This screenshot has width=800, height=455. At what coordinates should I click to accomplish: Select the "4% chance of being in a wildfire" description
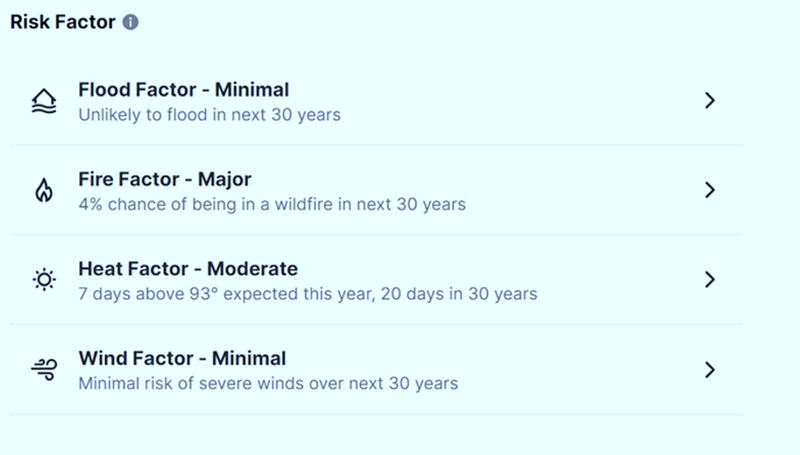coord(272,205)
